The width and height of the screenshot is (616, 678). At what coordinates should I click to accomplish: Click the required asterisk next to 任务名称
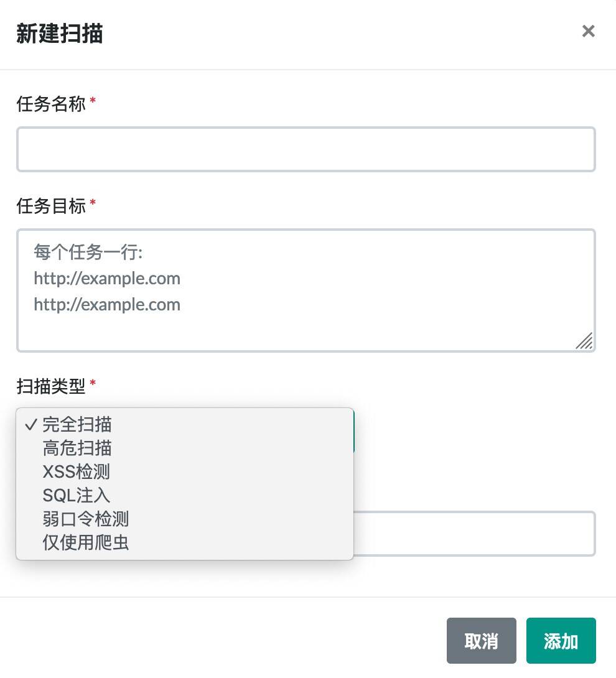coord(93,100)
